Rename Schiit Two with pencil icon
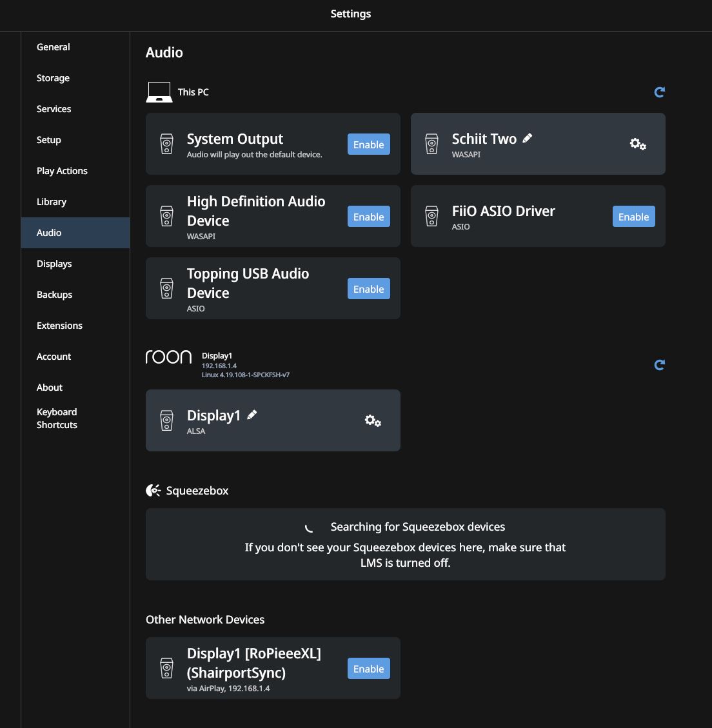The image size is (712, 728). (527, 139)
